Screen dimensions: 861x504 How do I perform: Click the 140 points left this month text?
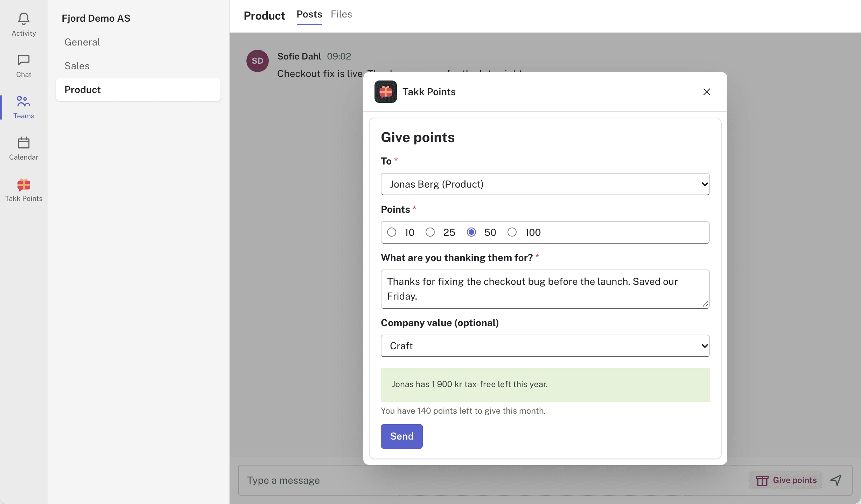463,411
